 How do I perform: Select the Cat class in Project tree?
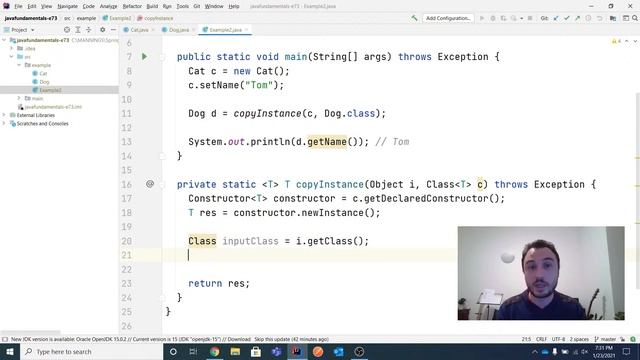click(43, 73)
